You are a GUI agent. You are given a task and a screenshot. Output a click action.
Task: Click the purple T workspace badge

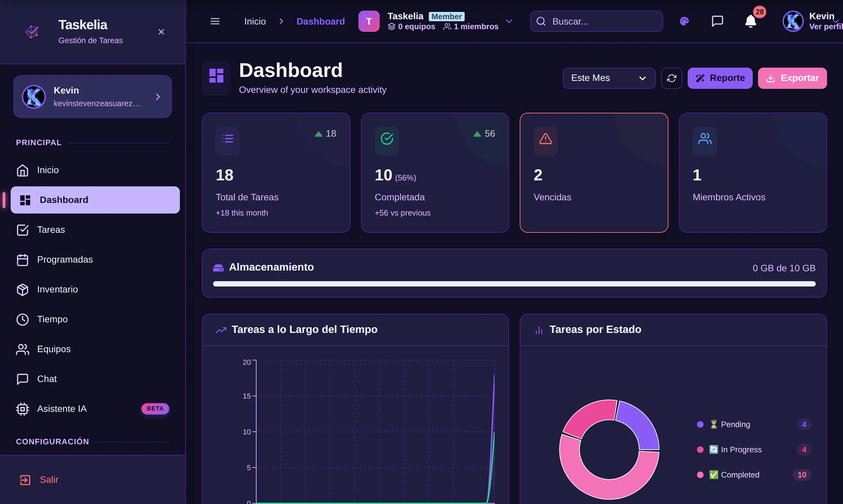click(369, 22)
